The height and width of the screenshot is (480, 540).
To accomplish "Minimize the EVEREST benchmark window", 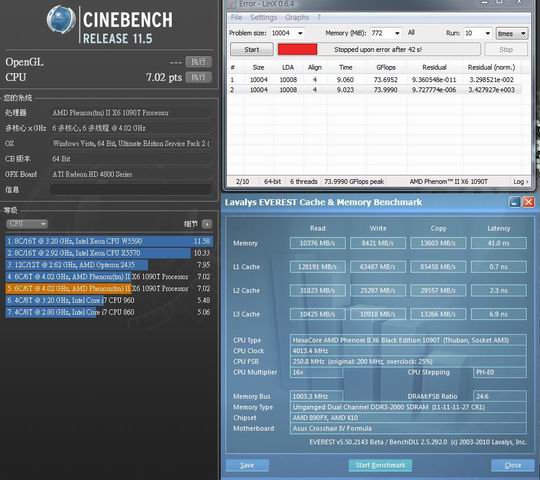I will [515, 202].
